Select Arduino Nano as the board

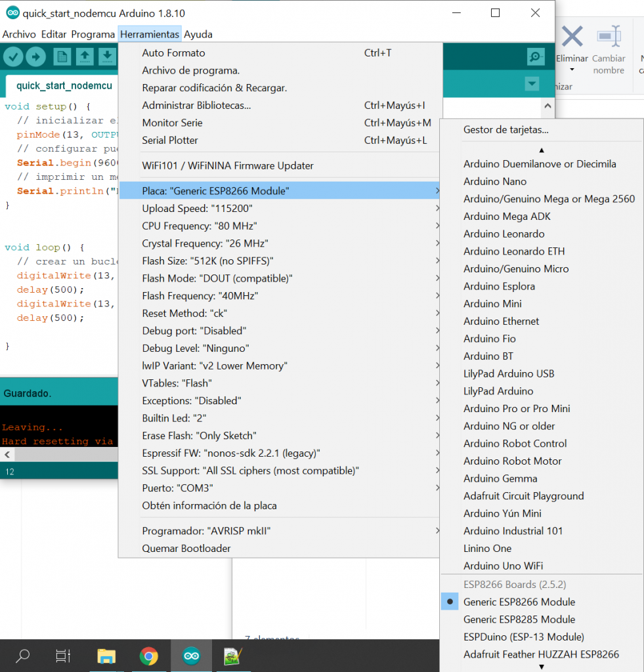click(494, 181)
